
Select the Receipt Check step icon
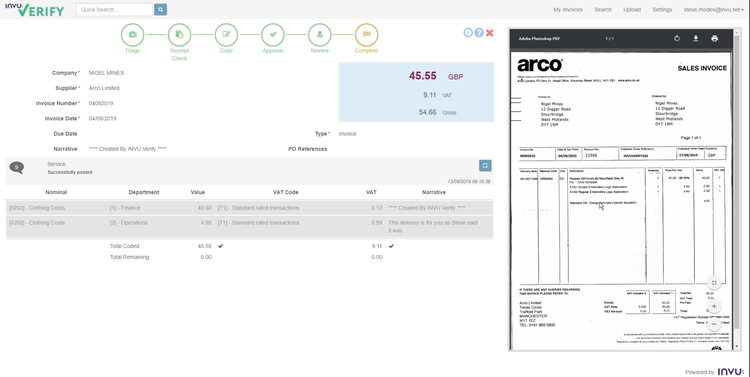click(179, 34)
